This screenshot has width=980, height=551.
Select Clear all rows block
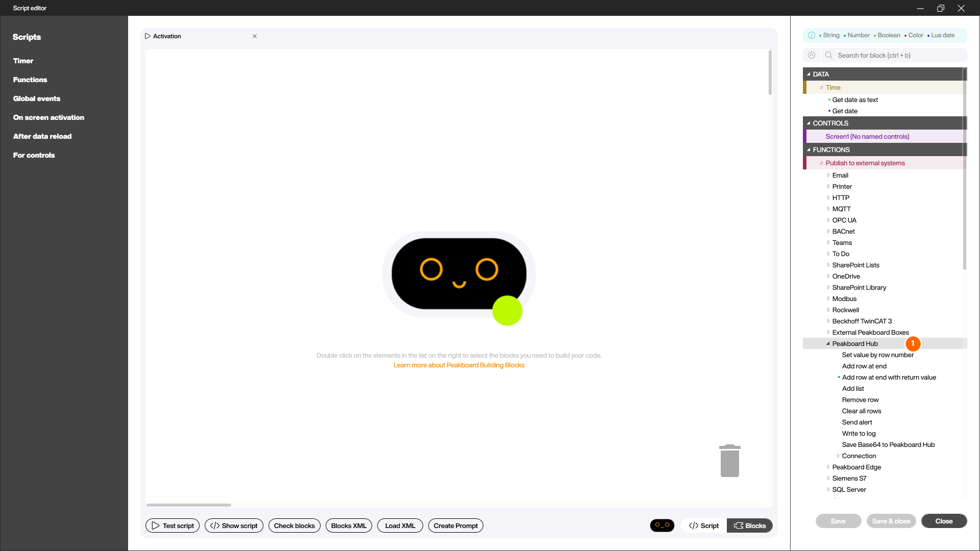tap(862, 411)
